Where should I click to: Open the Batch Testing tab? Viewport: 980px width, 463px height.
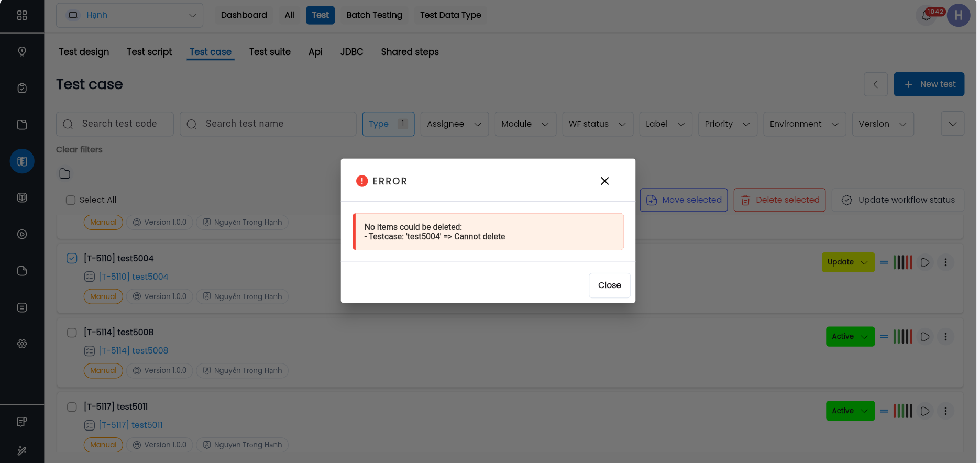tap(374, 15)
